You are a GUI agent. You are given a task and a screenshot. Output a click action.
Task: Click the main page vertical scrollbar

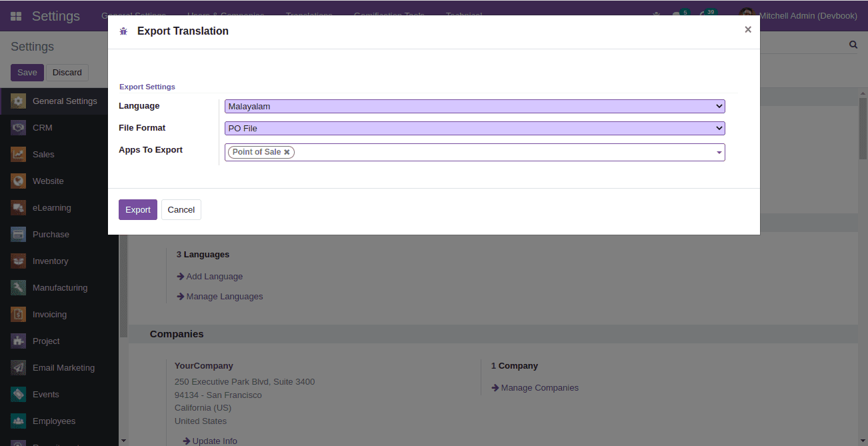(863, 129)
